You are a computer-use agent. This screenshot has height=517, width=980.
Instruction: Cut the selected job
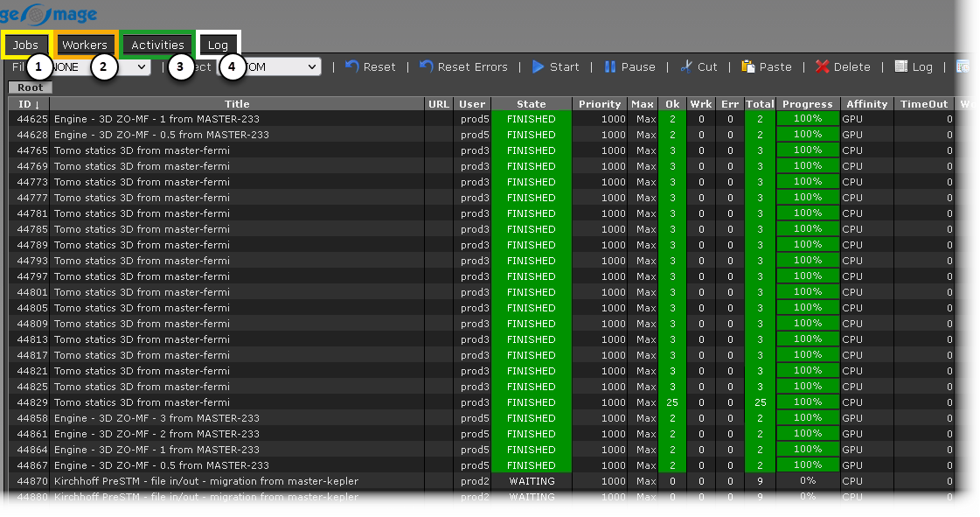tap(699, 66)
